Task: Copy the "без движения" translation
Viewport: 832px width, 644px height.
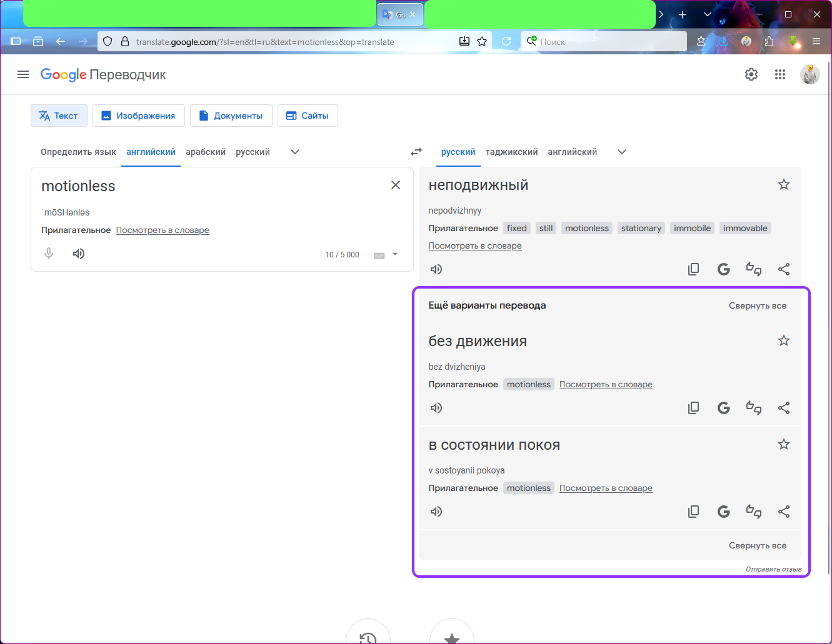Action: coord(694,408)
